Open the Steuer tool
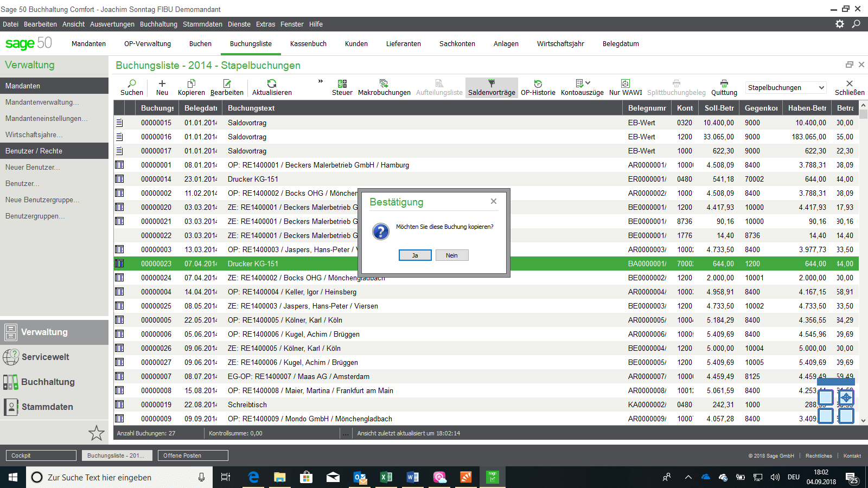The image size is (868, 488). (x=342, y=84)
